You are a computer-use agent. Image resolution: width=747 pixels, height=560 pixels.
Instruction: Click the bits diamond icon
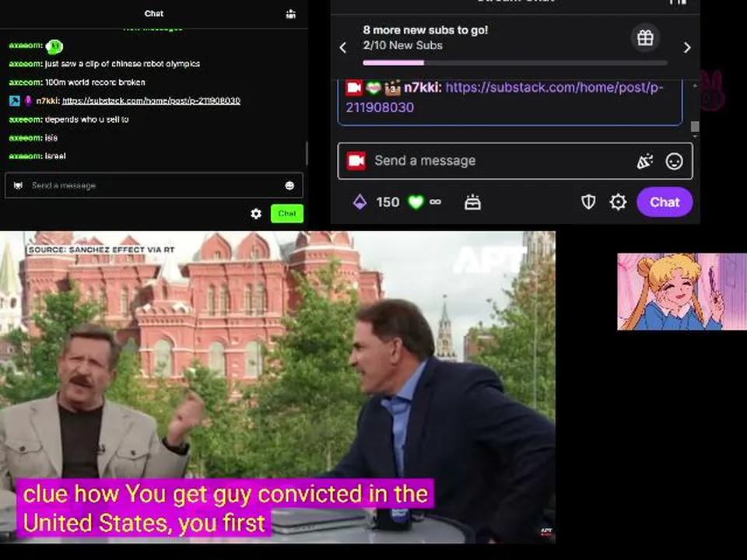[x=359, y=202]
